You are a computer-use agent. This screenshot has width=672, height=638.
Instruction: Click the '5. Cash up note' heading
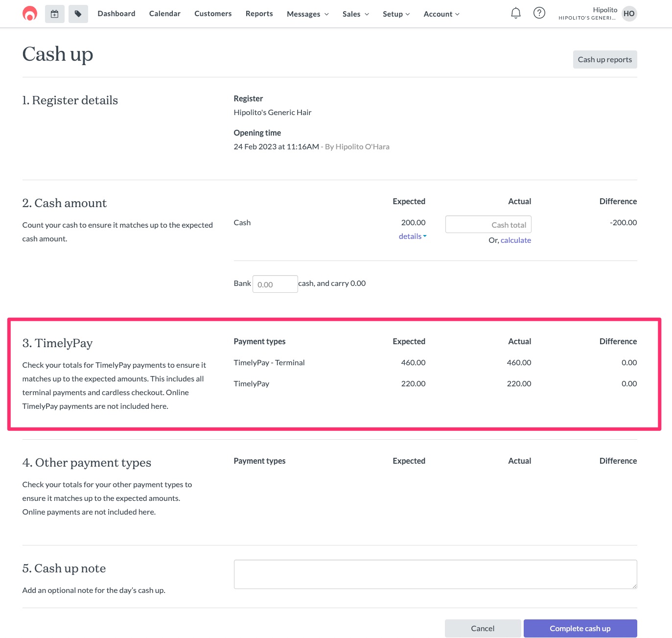(x=64, y=568)
